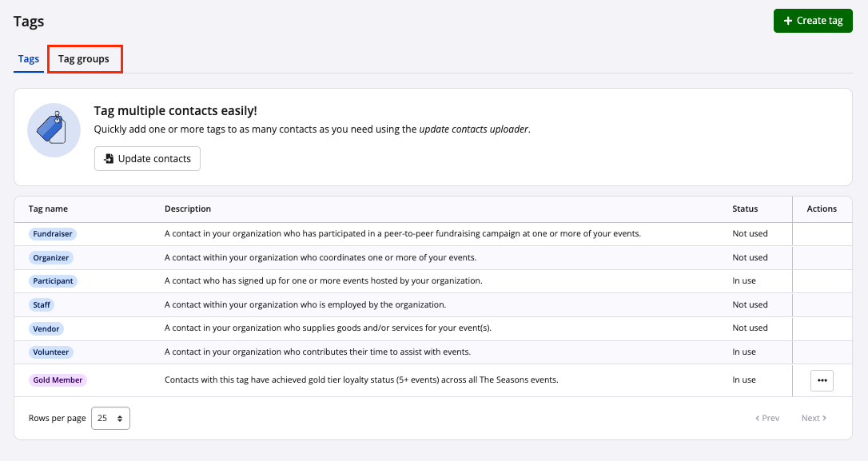
Task: Click the blue tag illustration icon
Action: (x=54, y=130)
